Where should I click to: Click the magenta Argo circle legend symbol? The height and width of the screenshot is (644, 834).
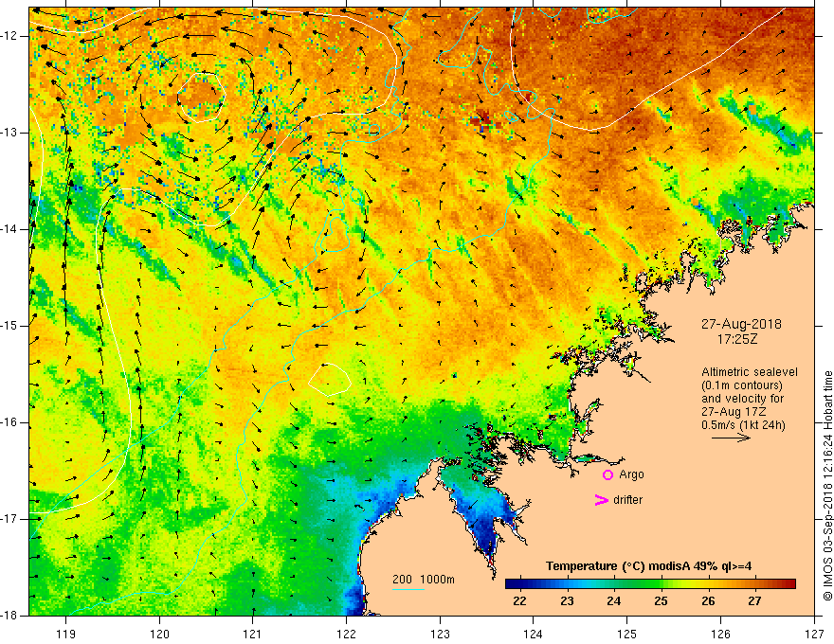pos(607,475)
